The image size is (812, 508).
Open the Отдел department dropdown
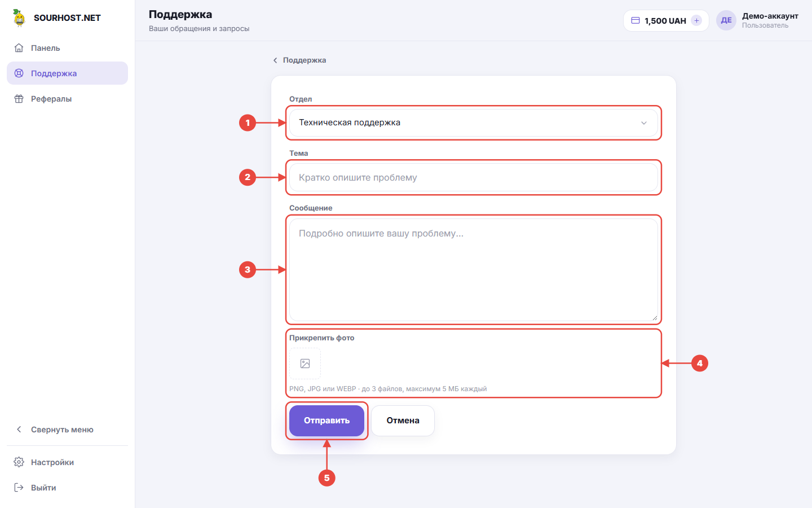(474, 122)
